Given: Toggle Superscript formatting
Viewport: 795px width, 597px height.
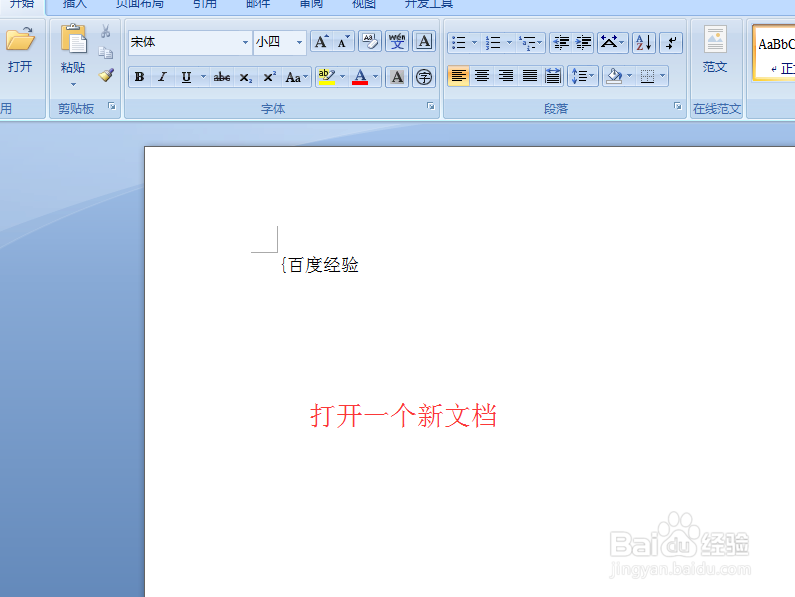Looking at the screenshot, I should pos(269,77).
